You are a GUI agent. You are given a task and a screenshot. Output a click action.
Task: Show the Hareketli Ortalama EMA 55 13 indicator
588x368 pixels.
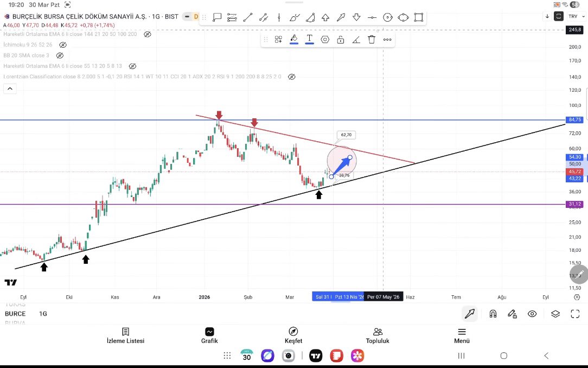point(132,66)
